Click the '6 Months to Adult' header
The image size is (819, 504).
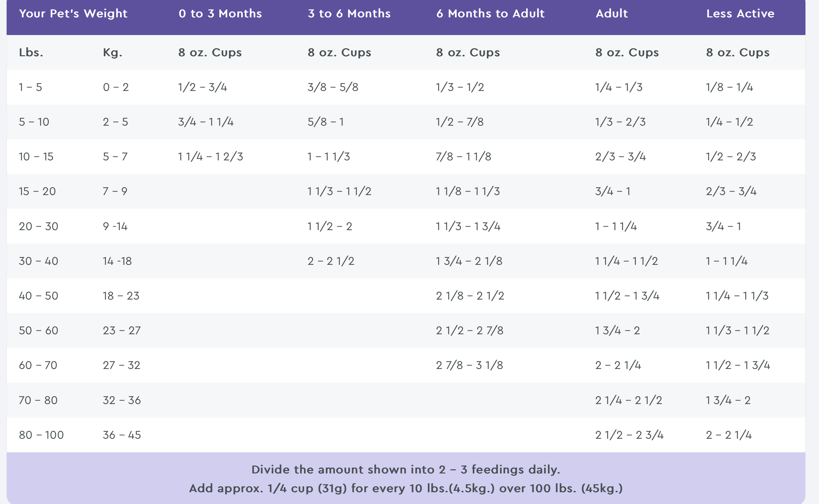tap(490, 14)
